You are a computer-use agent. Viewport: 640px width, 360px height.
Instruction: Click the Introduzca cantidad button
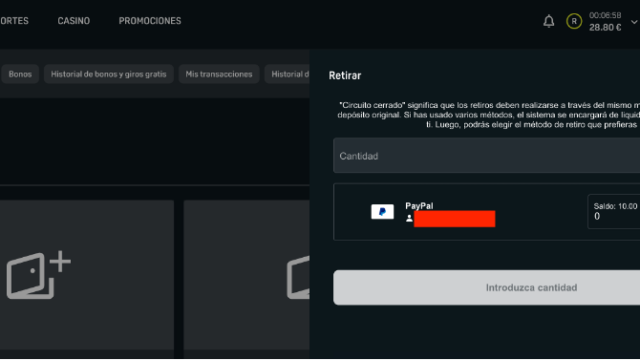tap(487, 287)
